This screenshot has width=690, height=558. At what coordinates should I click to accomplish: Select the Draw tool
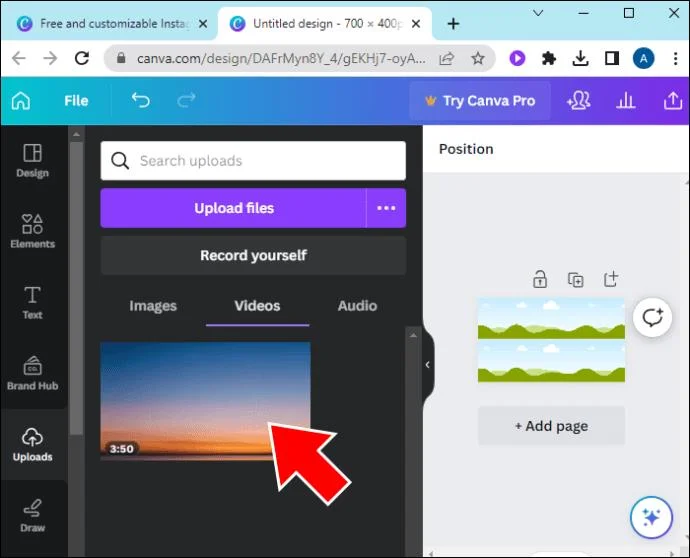[x=33, y=515]
